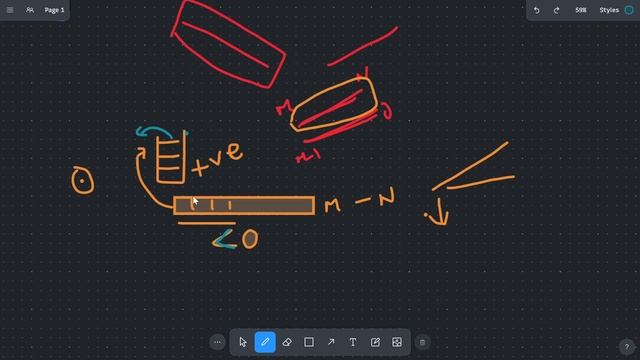This screenshot has height=360, width=640.
Task: Open the more options ellipsis button
Action: (x=218, y=342)
